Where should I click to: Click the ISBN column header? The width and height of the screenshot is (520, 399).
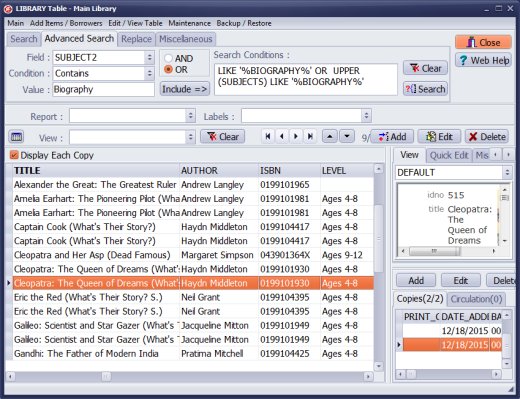[x=289, y=171]
